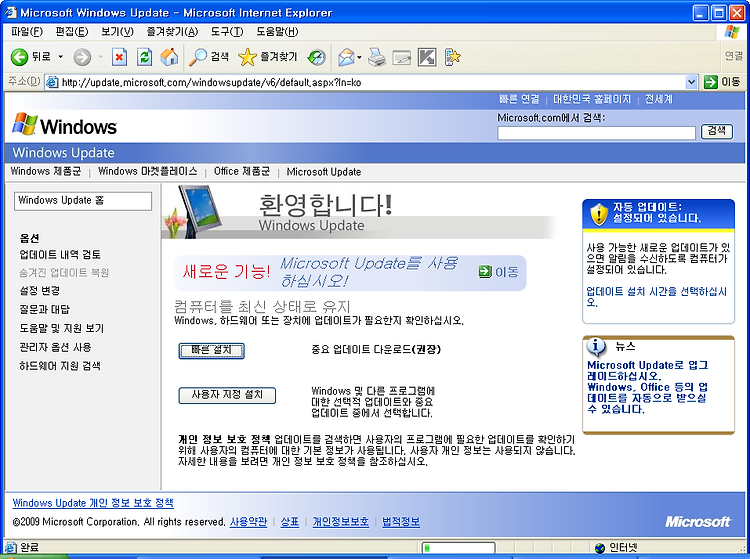The image size is (750, 559).
Task: Click the 연결 links toolbar label
Action: tap(734, 56)
